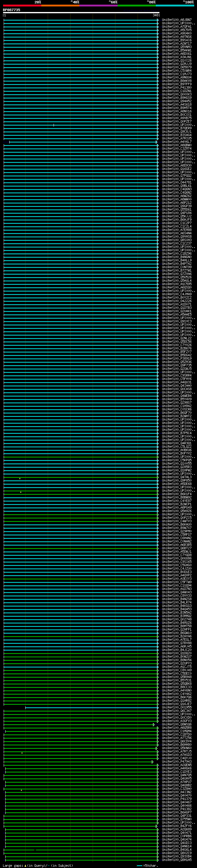Select hit label UniRef100_O44781

176,183
